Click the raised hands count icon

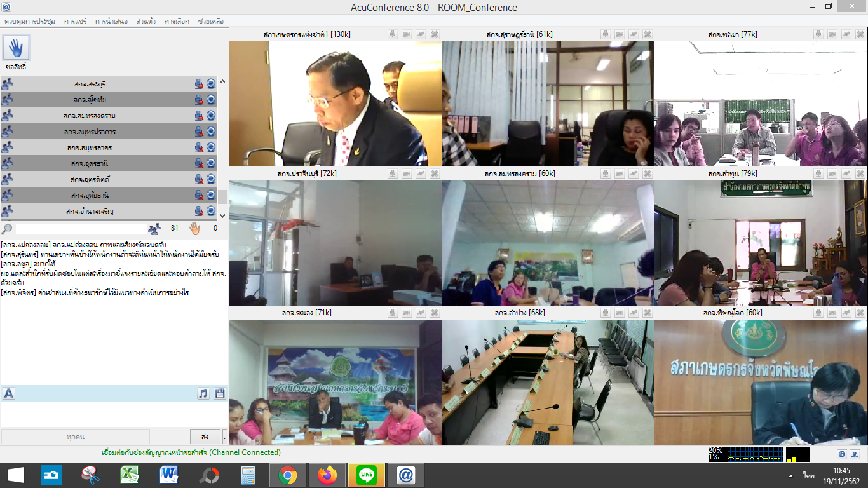[x=194, y=228]
